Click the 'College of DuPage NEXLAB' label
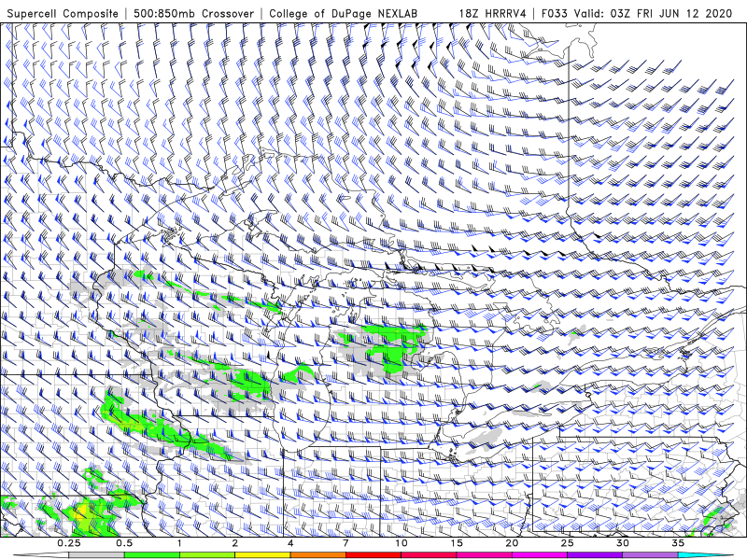747x560 pixels. (343, 13)
